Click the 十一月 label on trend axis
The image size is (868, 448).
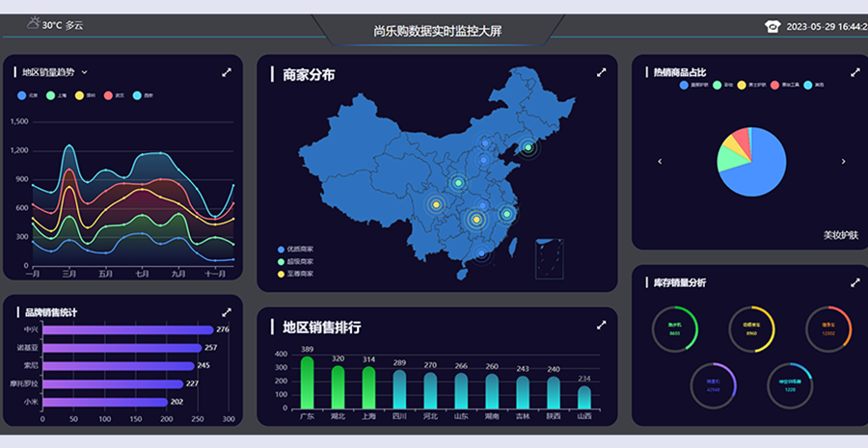pyautogui.click(x=214, y=274)
